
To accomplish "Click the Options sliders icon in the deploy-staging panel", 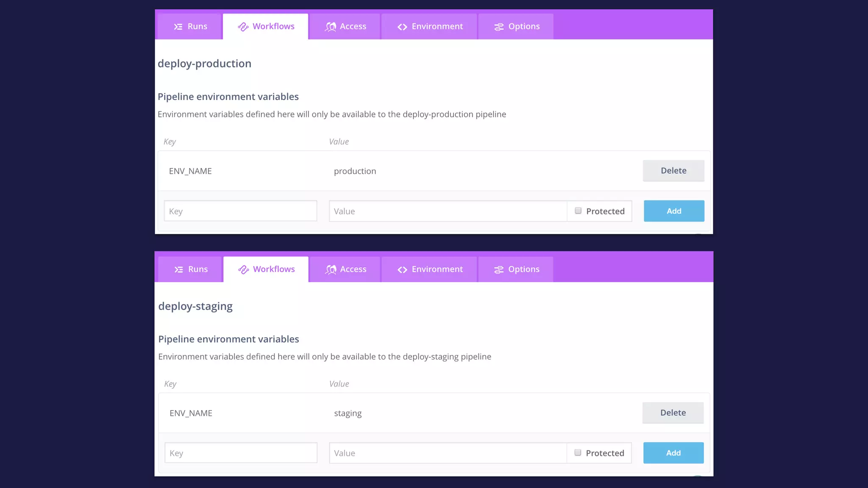I will (499, 269).
